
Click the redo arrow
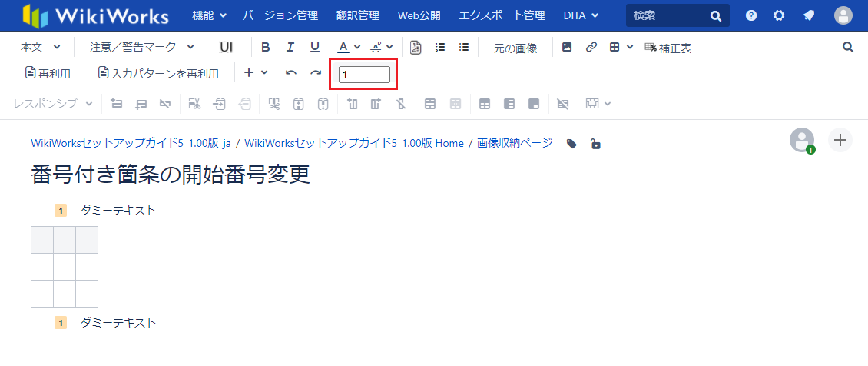316,73
